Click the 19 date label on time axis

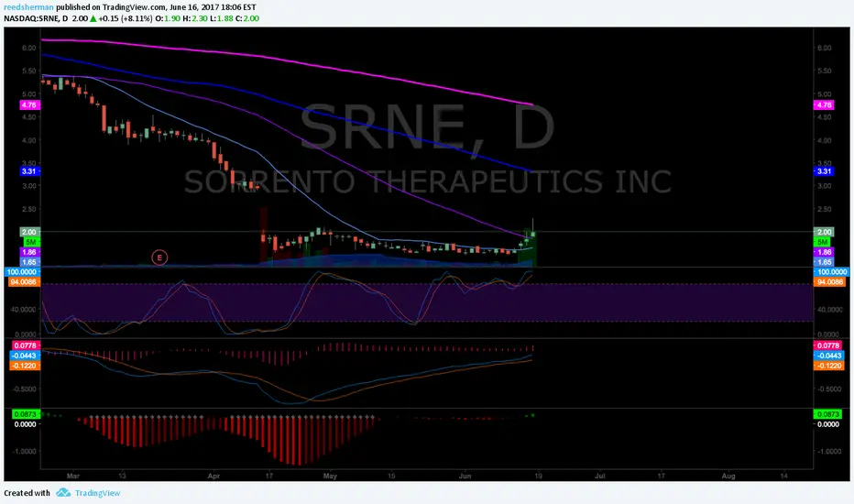click(x=538, y=476)
